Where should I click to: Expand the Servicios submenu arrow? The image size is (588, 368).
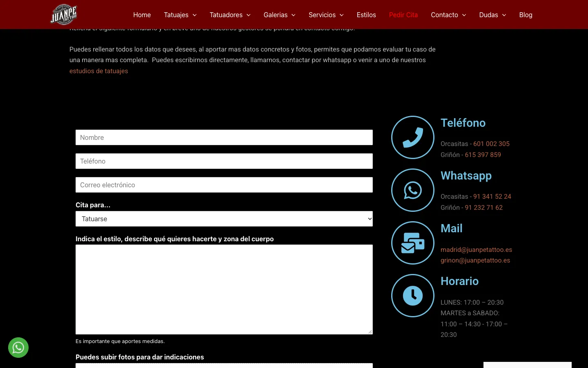tap(342, 15)
